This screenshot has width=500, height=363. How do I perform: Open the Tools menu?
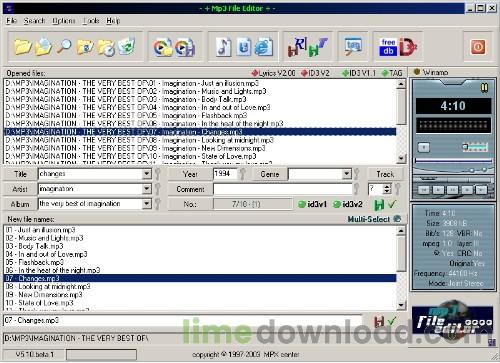point(91,21)
